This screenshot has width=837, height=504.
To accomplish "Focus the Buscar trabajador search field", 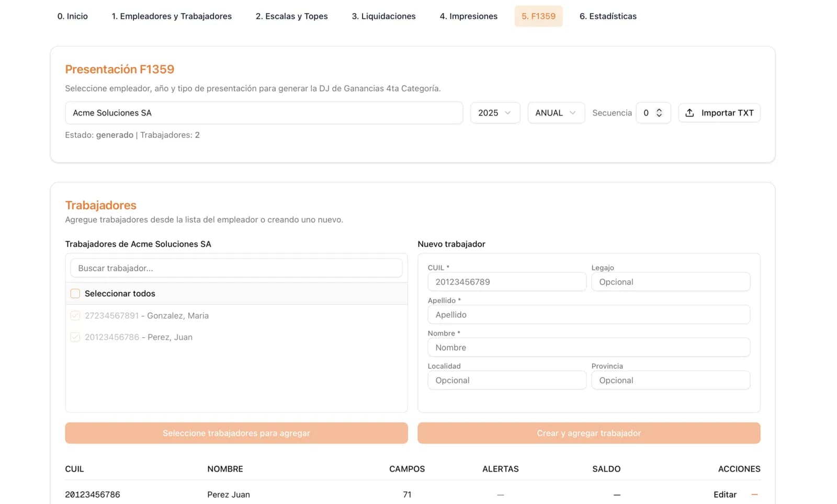I will pos(236,268).
